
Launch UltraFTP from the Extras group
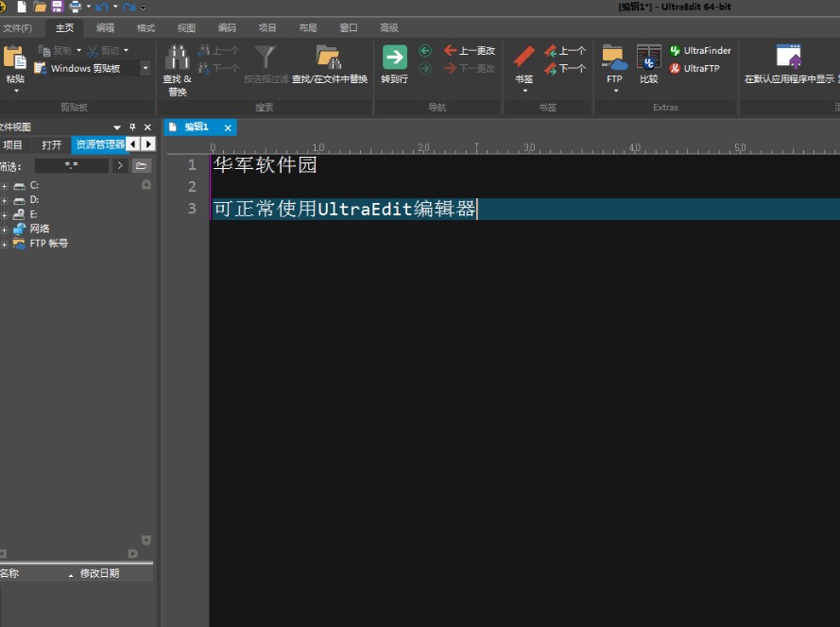point(694,68)
